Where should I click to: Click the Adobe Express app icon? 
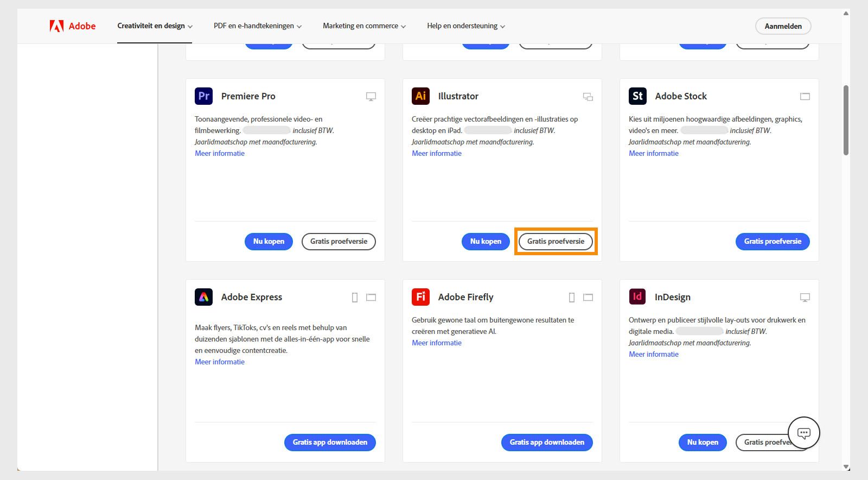(x=203, y=297)
